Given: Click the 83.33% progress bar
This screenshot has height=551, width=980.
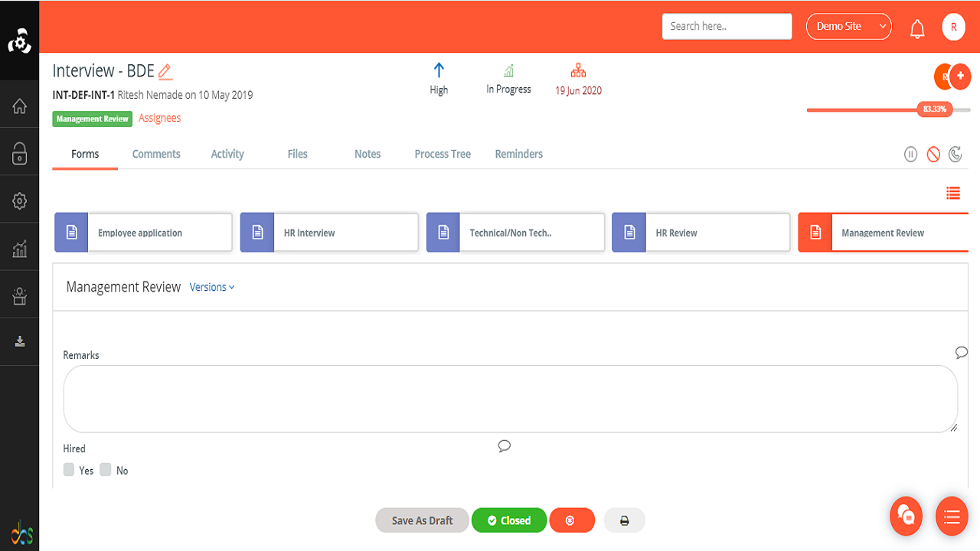Looking at the screenshot, I should pyautogui.click(x=888, y=109).
